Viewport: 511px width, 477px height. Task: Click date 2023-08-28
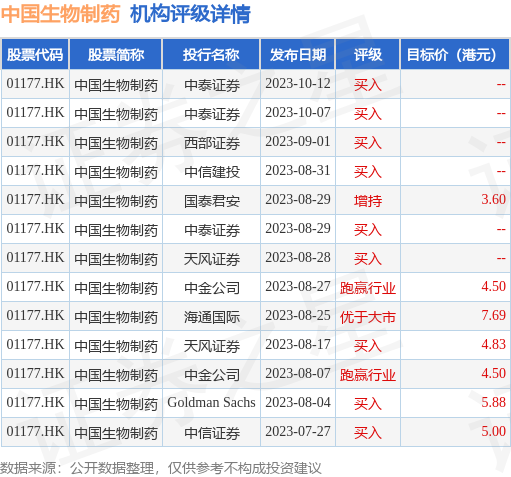(298, 258)
